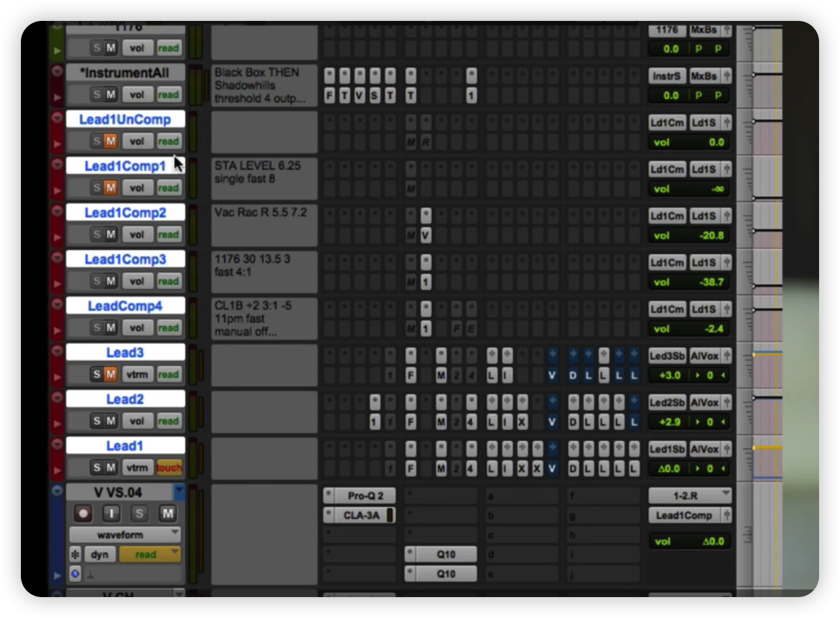Unmute the Lead1UnComp track
Image resolution: width=840 pixels, height=618 pixels.
(110, 141)
